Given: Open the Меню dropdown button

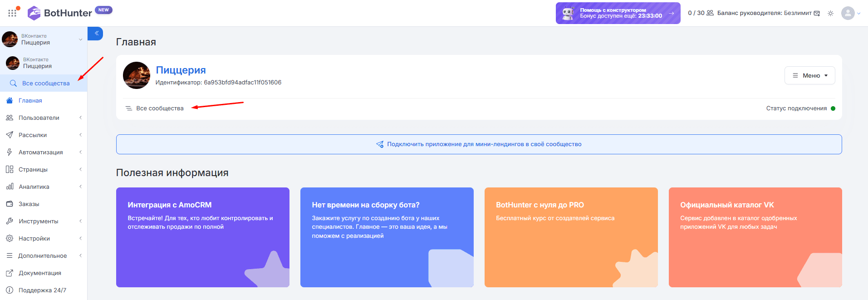Looking at the screenshot, I should (x=810, y=75).
